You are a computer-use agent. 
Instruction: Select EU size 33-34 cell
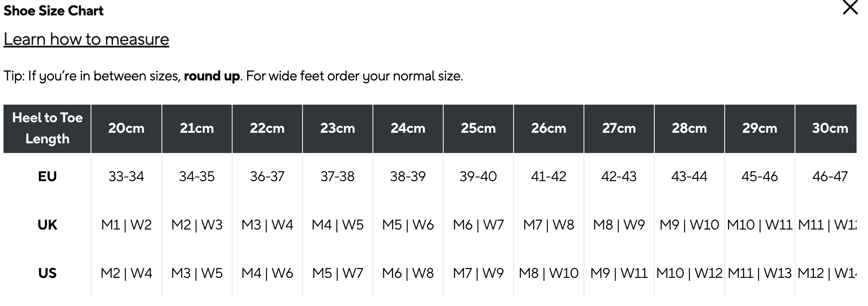(x=126, y=177)
